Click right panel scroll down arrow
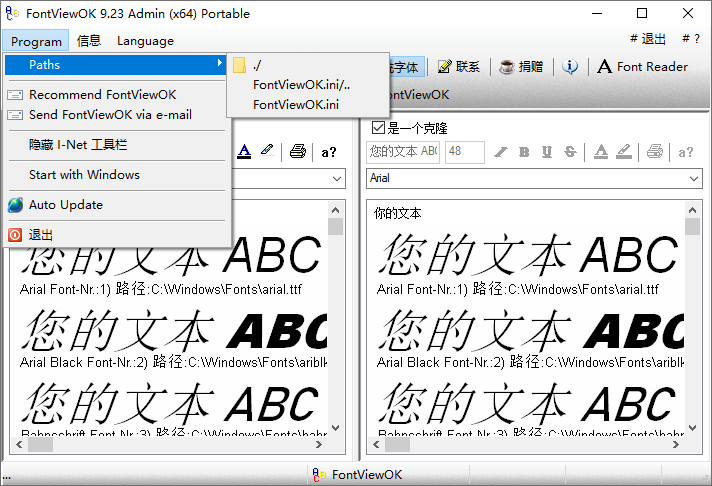This screenshot has width=712, height=486. click(692, 427)
